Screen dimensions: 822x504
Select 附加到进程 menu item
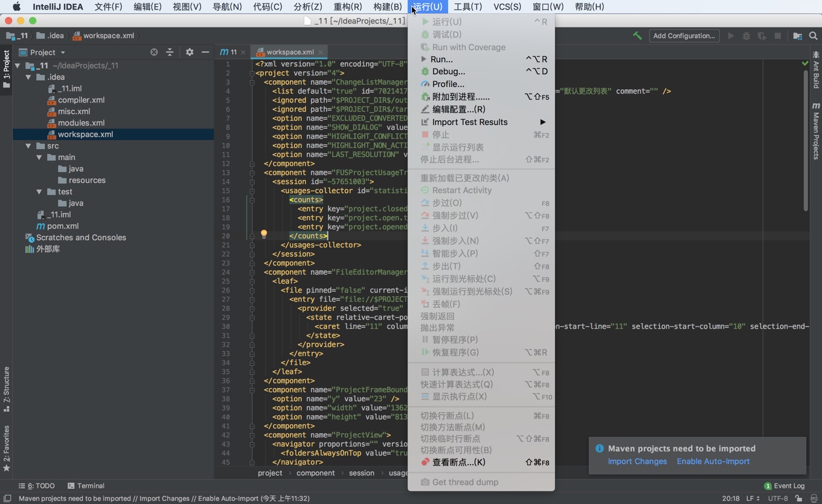(x=481, y=97)
